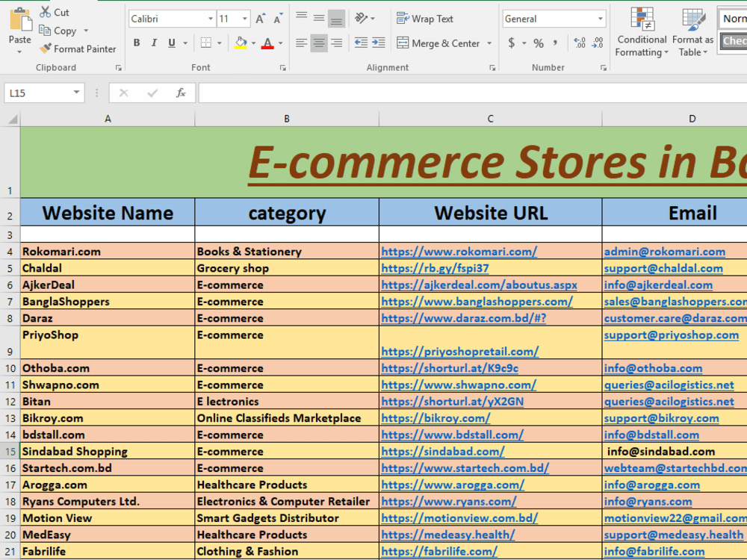This screenshot has width=747, height=560.
Task: Open Number format dialog launcher
Action: 603,68
